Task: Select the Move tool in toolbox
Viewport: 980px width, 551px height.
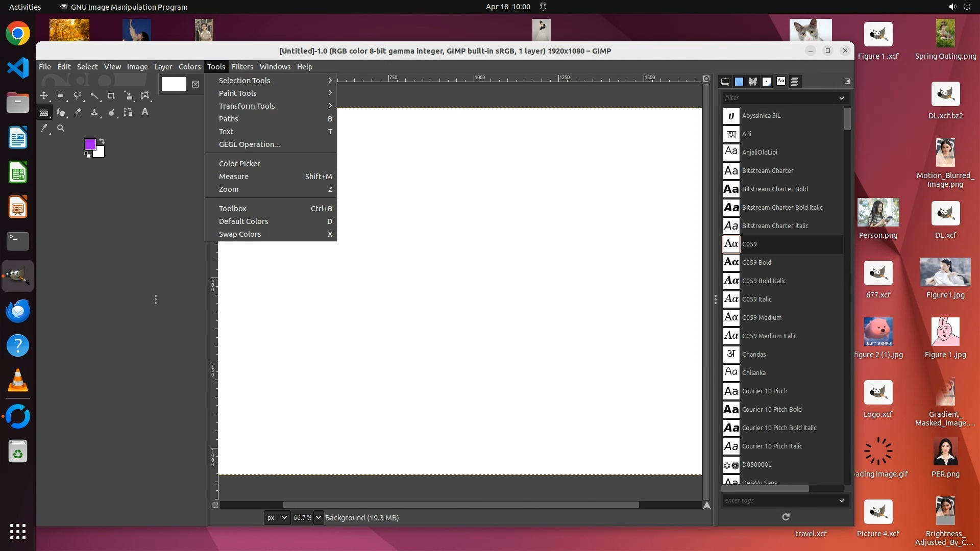Action: click(44, 95)
